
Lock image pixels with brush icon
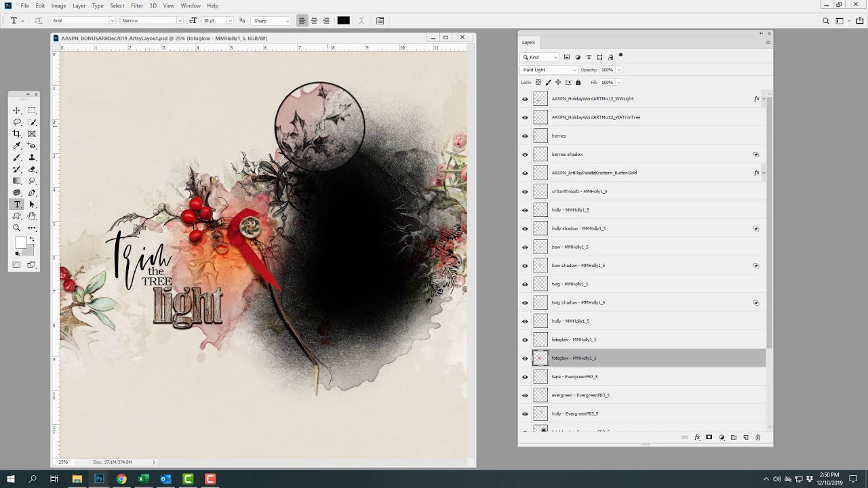(548, 82)
